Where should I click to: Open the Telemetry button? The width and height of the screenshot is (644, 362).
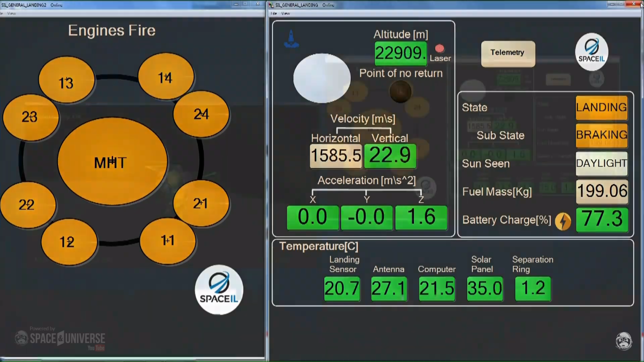[x=508, y=53]
